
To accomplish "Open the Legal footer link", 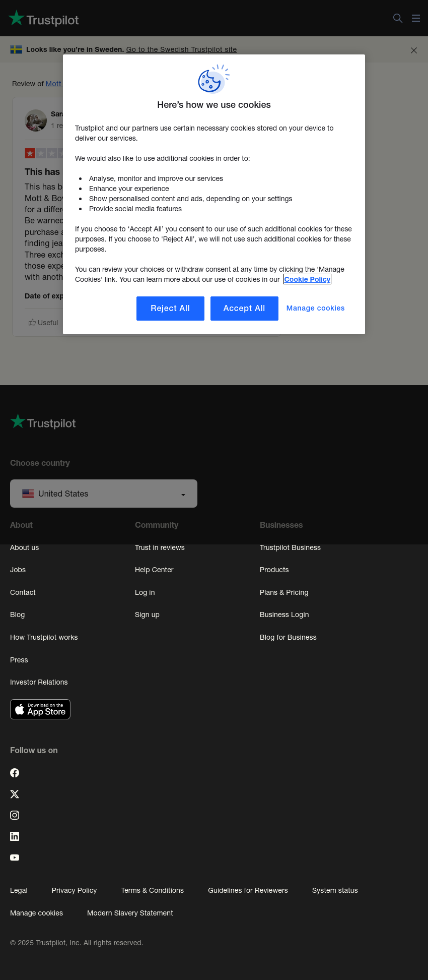I will point(19,890).
